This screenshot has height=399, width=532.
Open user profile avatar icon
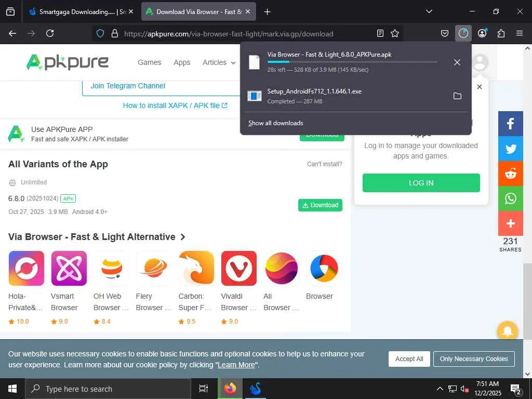[480, 62]
